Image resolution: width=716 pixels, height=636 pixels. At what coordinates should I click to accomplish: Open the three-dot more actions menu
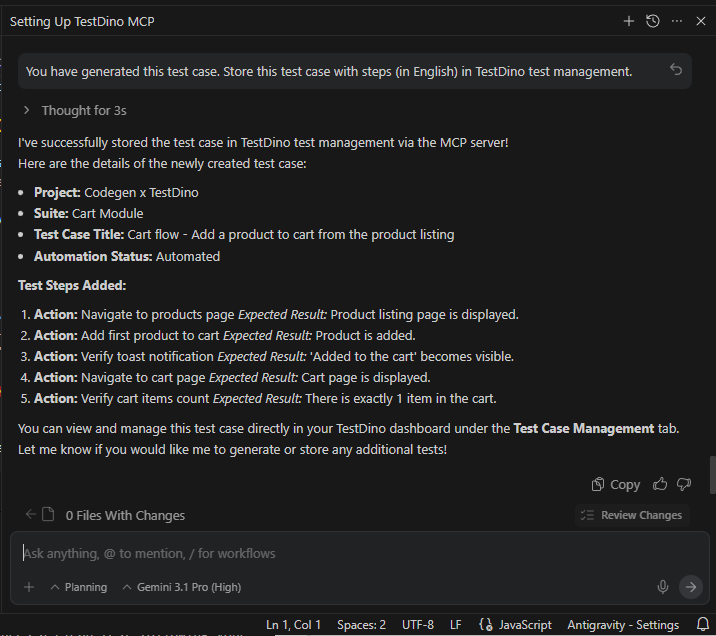677,21
